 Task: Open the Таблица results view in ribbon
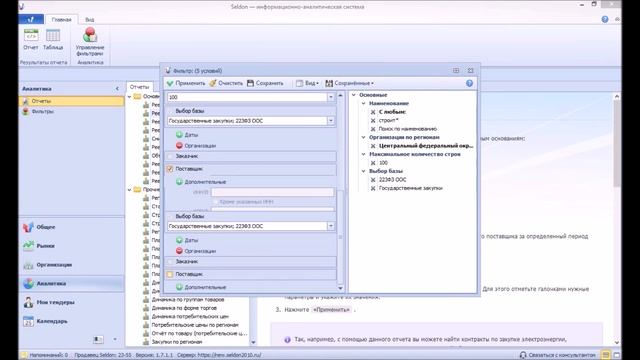click(x=53, y=40)
